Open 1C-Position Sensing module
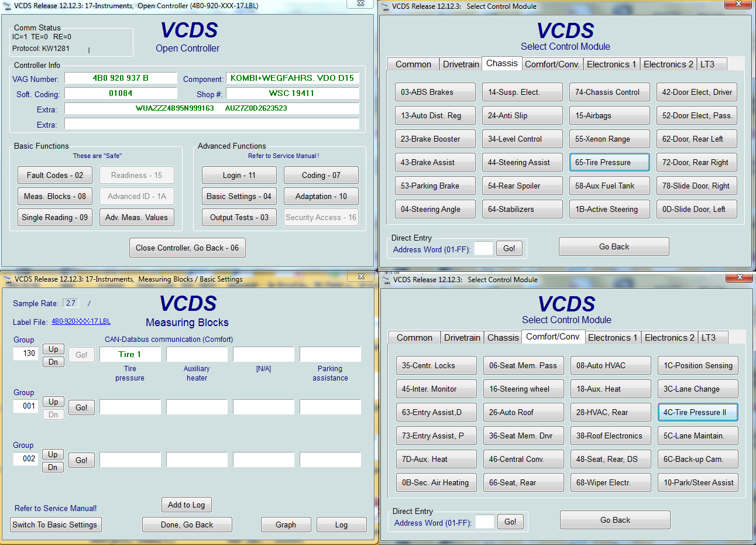The height and width of the screenshot is (545, 756). pyautogui.click(x=698, y=365)
